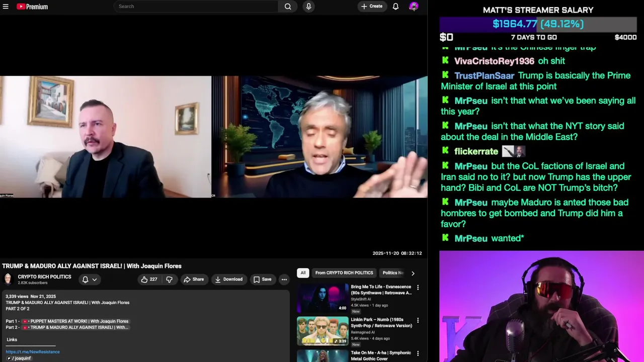
Task: Select the All filter chip
Action: 303,273
